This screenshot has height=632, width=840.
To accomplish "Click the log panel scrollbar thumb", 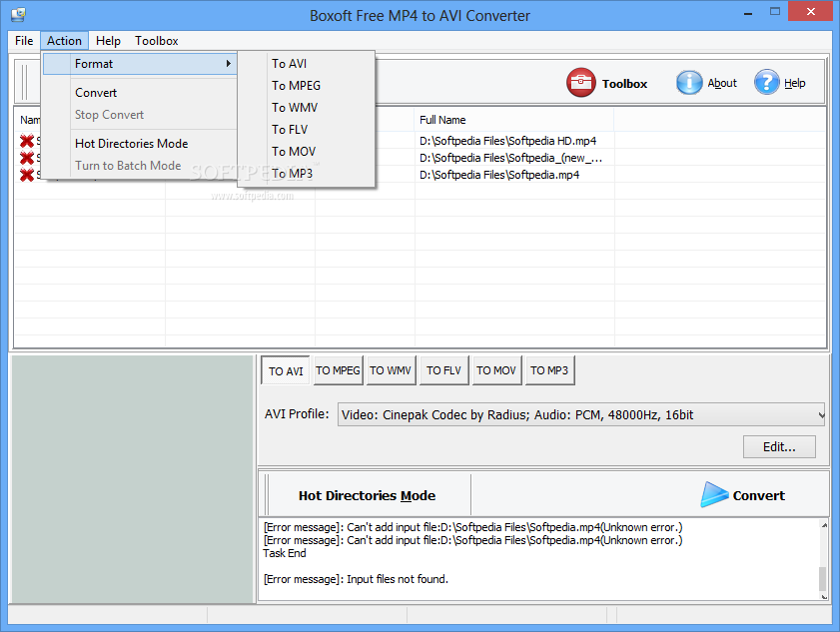I will (823, 578).
